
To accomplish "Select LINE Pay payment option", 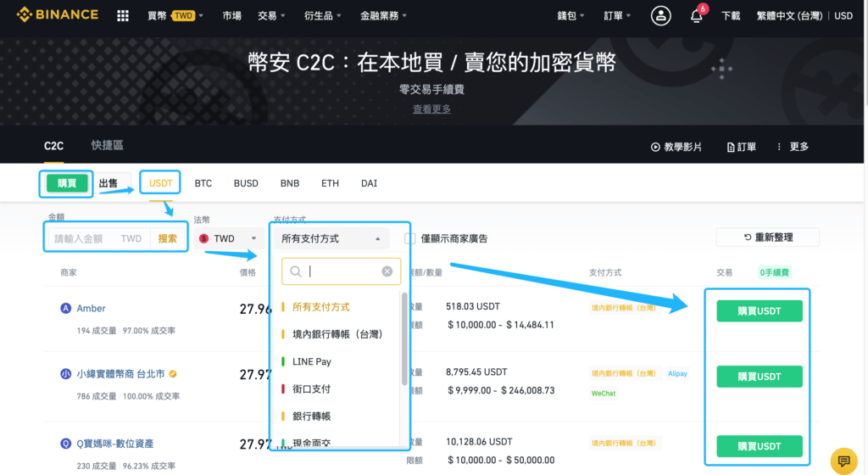I will click(x=312, y=361).
